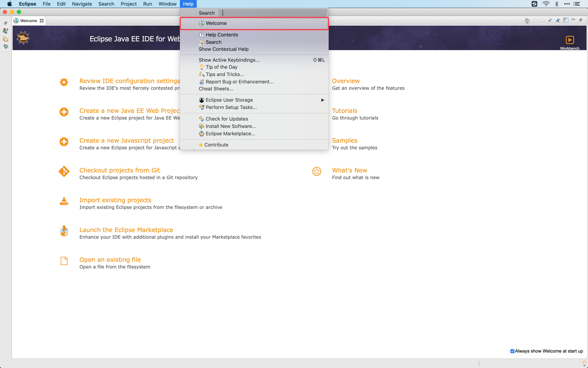Click the Wi-Fi status icon
The width and height of the screenshot is (588, 368).
(x=546, y=4)
